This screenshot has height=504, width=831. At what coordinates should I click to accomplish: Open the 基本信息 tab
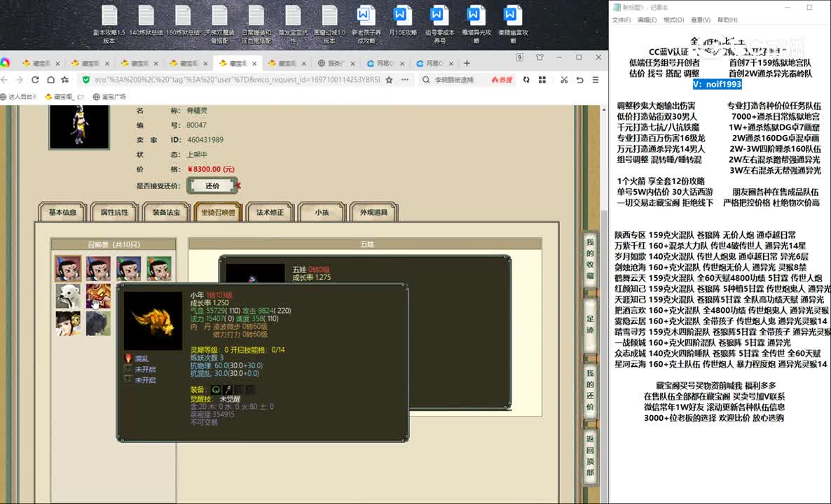(x=62, y=212)
